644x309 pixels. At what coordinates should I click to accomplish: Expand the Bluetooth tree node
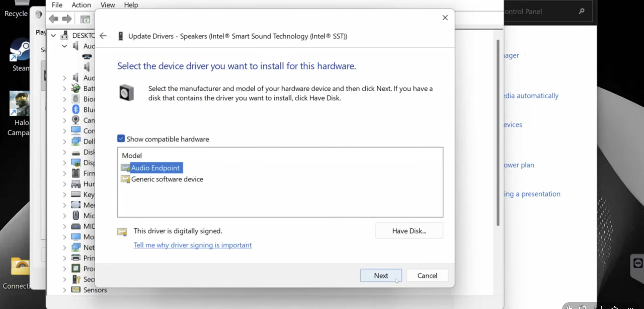[64, 109]
